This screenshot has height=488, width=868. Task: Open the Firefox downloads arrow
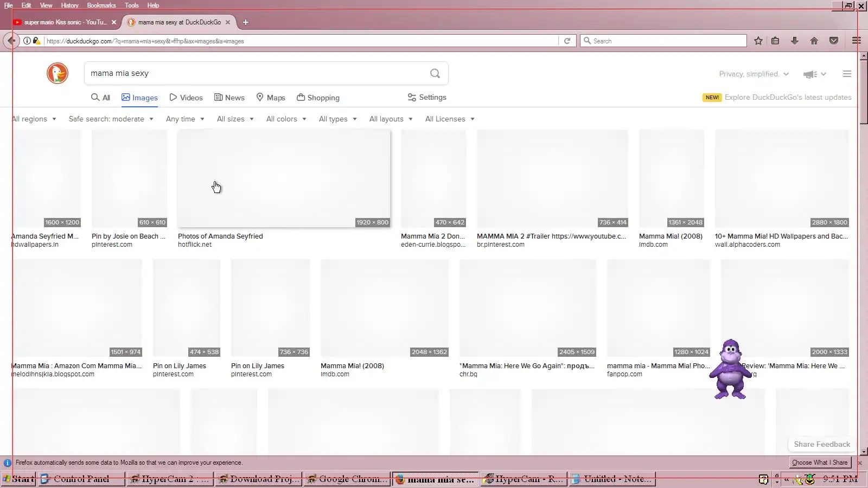tap(795, 41)
